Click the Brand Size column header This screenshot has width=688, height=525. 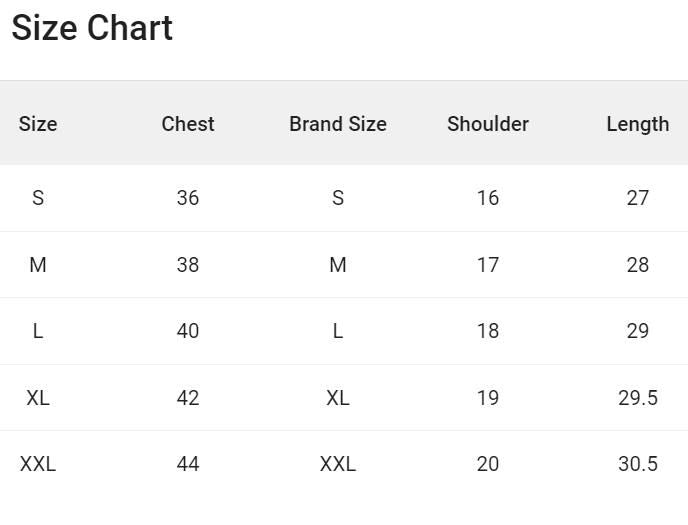click(x=338, y=124)
